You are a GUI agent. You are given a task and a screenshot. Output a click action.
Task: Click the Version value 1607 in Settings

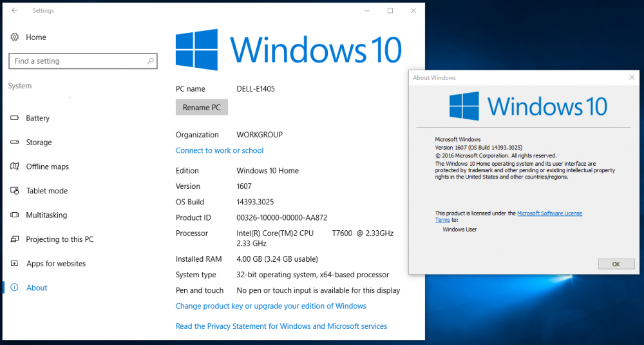pos(244,186)
